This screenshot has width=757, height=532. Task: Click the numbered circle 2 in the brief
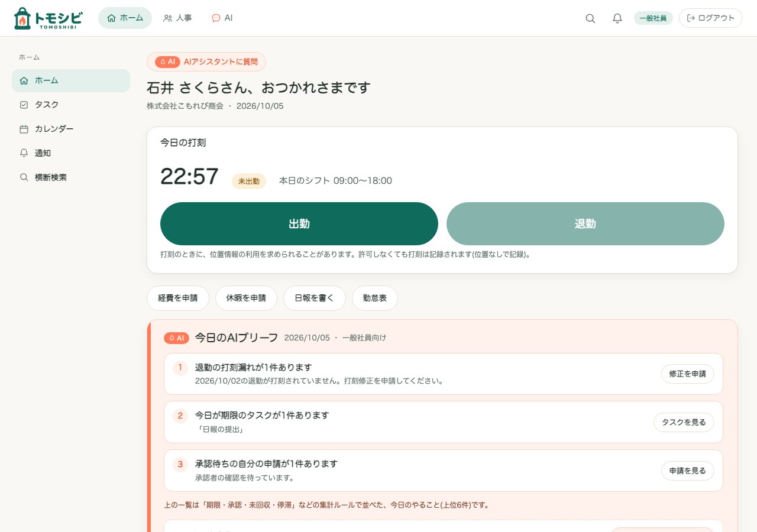(180, 416)
